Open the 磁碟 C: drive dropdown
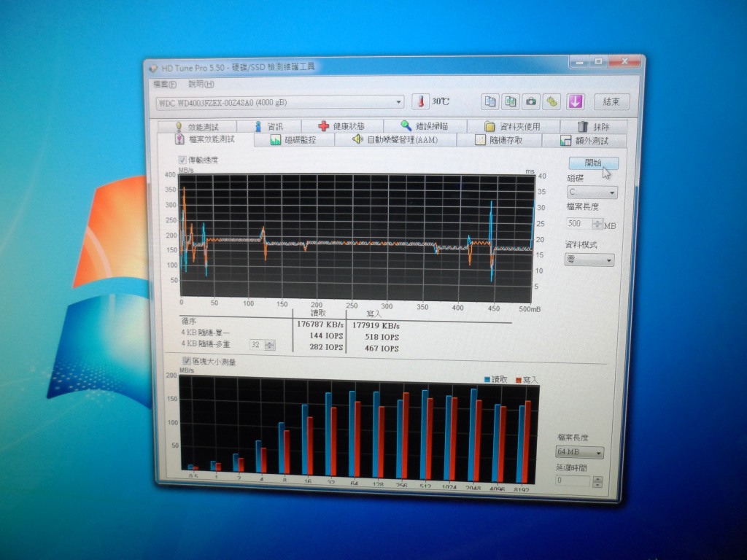Screen dimensions: 747x560 592,192
